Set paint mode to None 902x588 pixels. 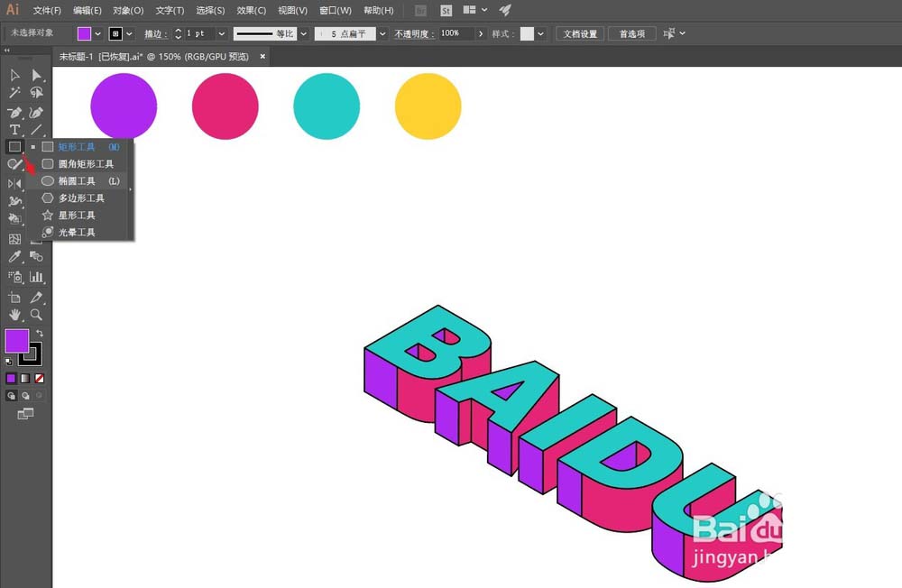pyautogui.click(x=39, y=378)
